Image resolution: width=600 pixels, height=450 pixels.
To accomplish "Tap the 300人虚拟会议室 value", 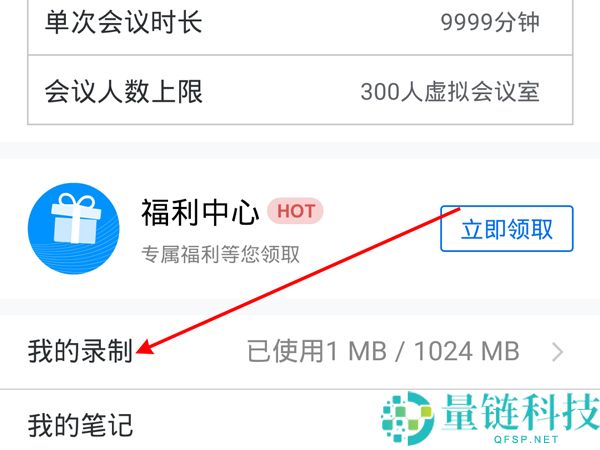I will click(x=450, y=92).
